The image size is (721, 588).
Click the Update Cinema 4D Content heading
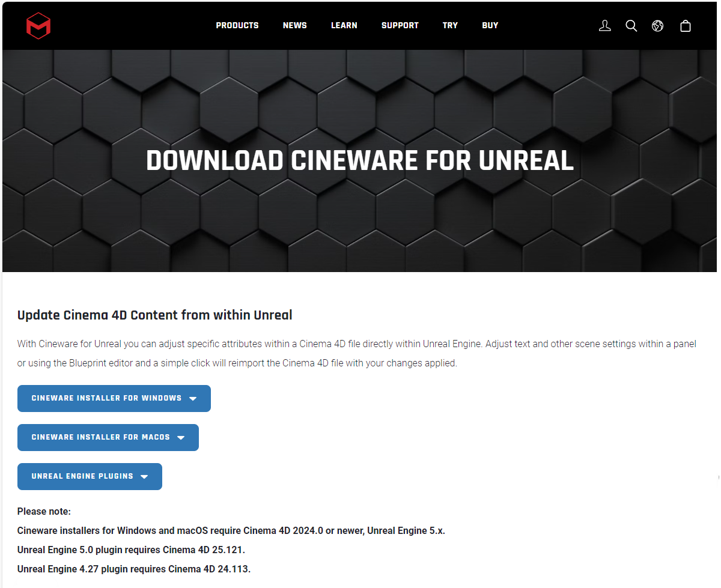point(155,315)
